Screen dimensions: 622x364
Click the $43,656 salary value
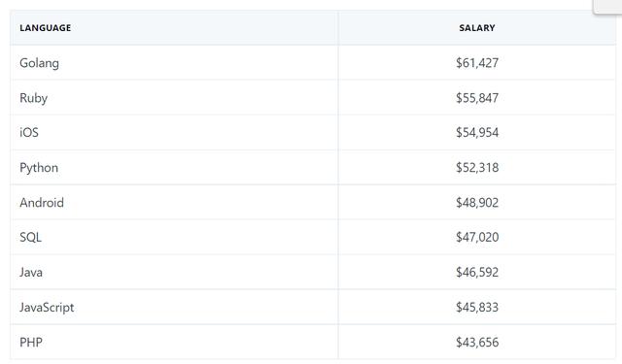477,343
